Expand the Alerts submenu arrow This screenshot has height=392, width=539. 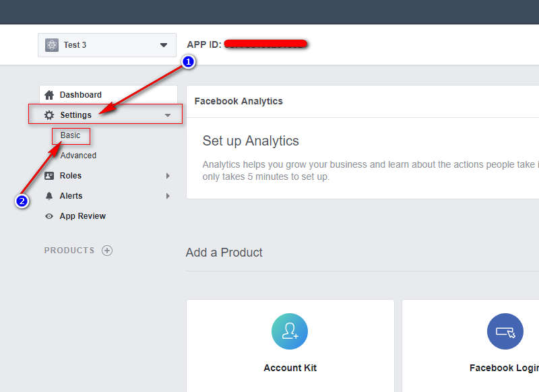tap(168, 196)
